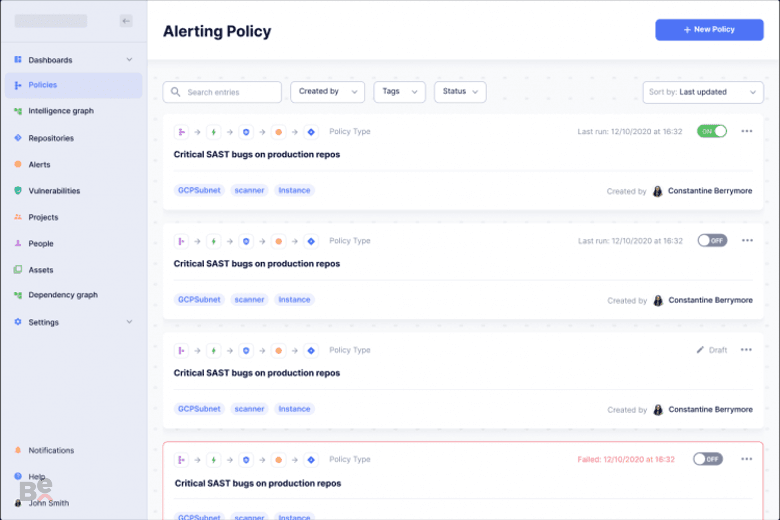The image size is (780, 520).
Task: Click the search magnifier icon
Action: click(x=175, y=92)
